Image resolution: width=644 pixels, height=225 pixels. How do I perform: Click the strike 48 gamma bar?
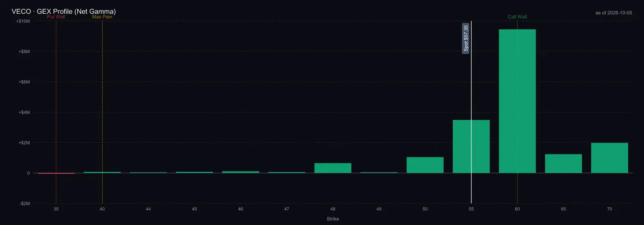point(333,168)
